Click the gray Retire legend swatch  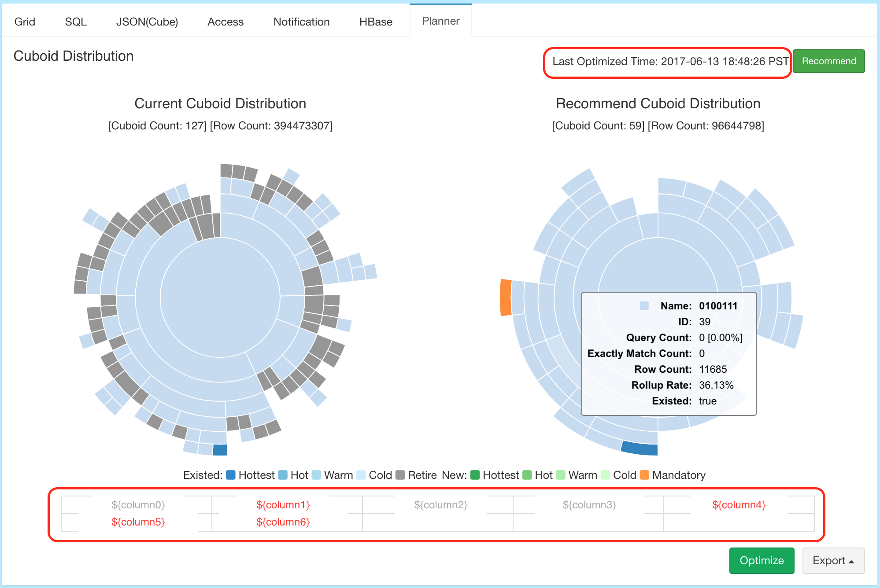400,475
